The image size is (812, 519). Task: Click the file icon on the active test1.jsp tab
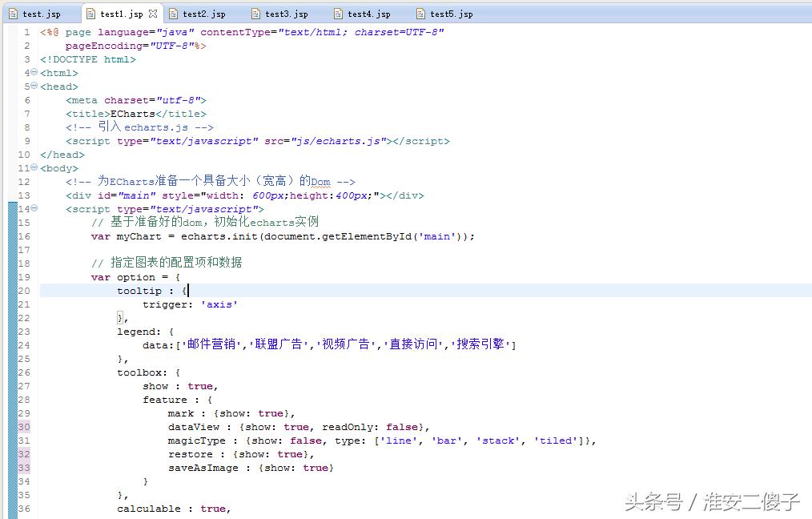coord(92,13)
